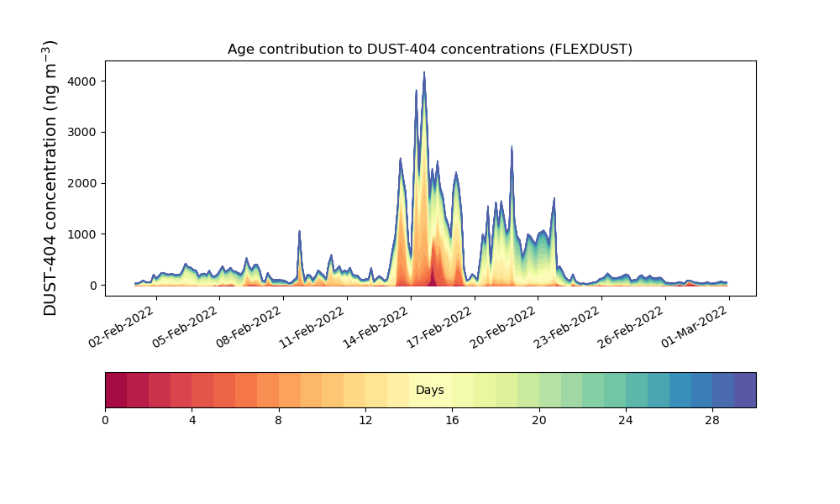Click the chart title mentioning FLEXDUST
Screen dimensions: 840x504
pos(429,50)
